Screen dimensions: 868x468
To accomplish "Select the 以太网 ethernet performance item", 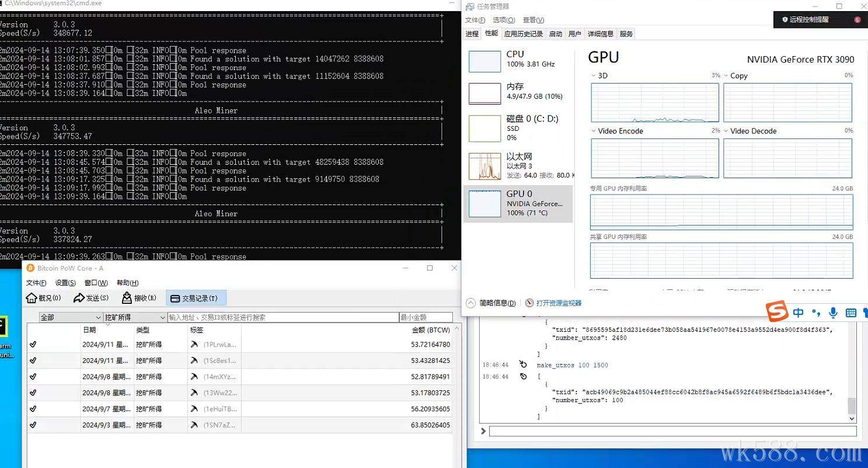I will (518, 165).
